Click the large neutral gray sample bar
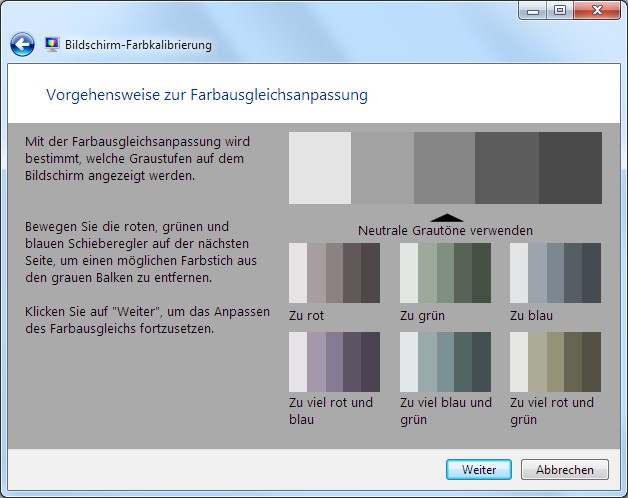 tap(445, 168)
